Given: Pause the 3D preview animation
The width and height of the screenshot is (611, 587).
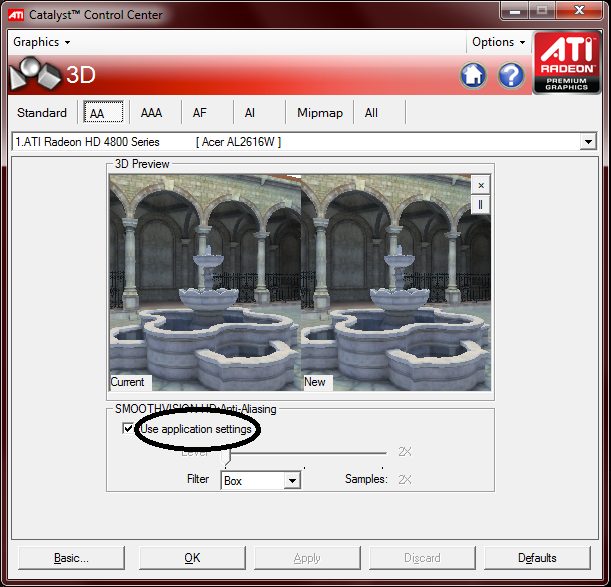Looking at the screenshot, I should [481, 204].
